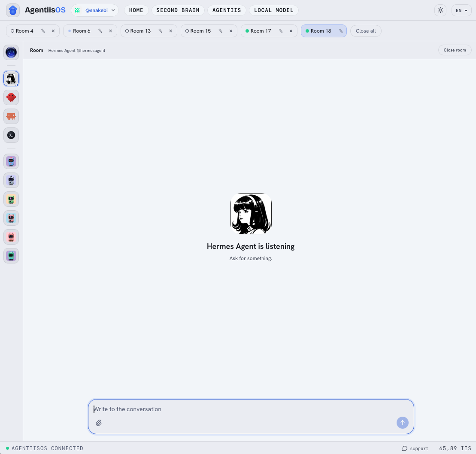476x454 pixels.
Task: Rename Room 17 using its pencil icon
Action: click(x=281, y=31)
